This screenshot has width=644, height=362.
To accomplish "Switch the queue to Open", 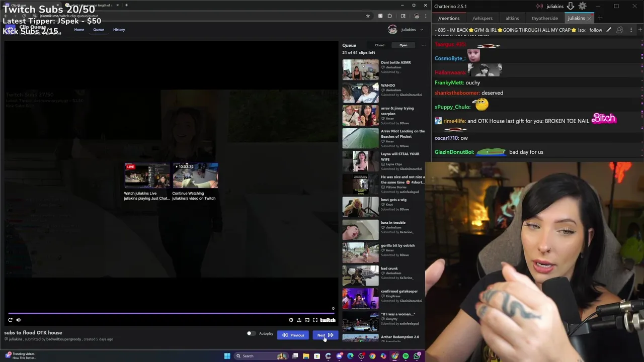I will [403, 45].
